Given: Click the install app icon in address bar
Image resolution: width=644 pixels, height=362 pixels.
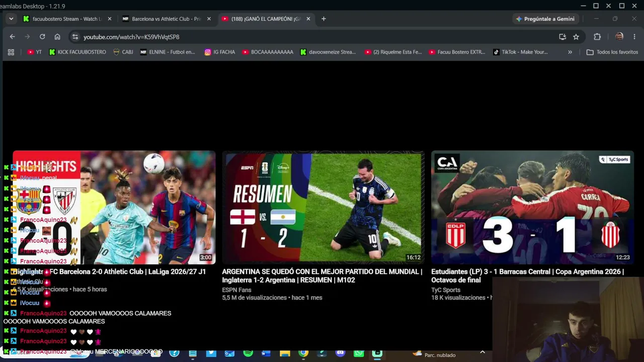Looking at the screenshot, I should 562,37.
